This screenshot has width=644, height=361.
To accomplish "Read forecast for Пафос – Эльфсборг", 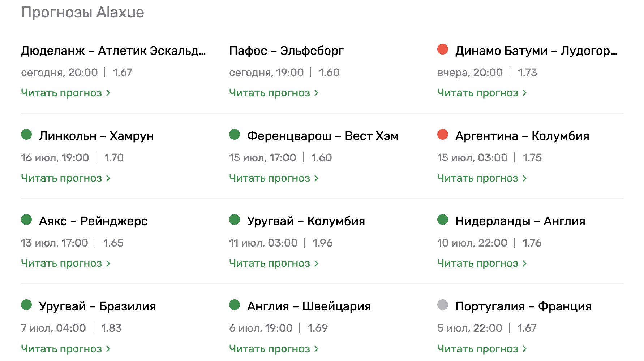I will (270, 93).
